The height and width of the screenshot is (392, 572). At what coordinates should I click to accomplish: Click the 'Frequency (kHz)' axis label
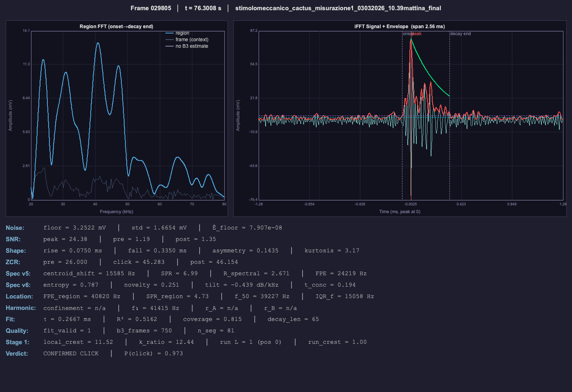click(x=116, y=212)
